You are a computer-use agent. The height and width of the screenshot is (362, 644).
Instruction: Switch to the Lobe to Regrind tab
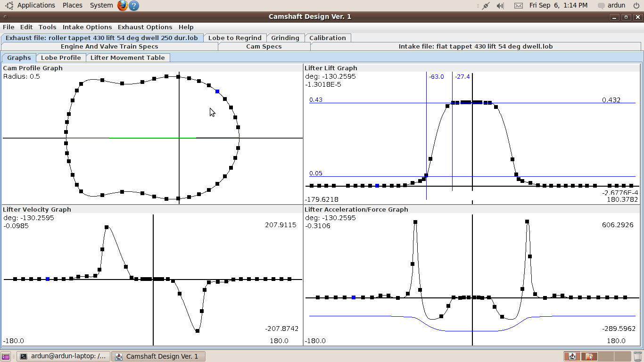(235, 38)
